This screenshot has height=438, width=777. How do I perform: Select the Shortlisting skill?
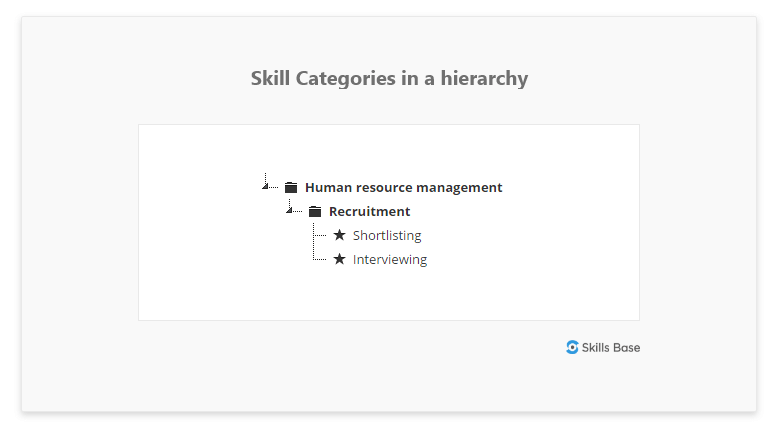[x=387, y=235]
